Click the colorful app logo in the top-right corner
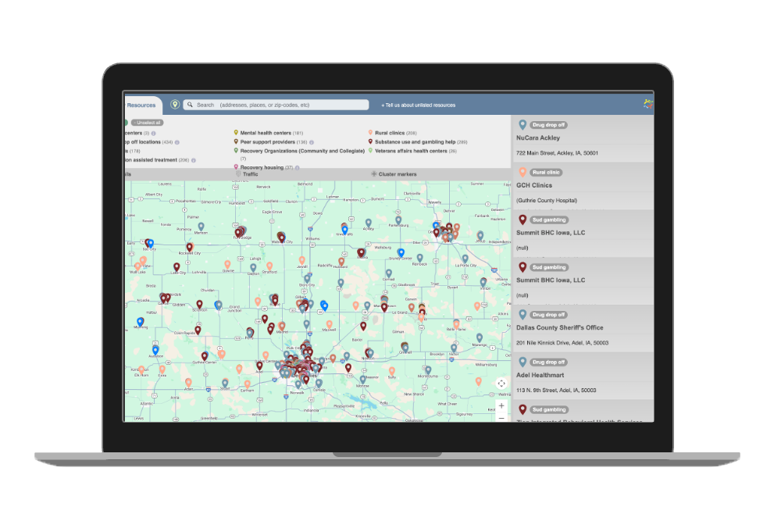Screen dimensions: 781x532 tap(647, 104)
